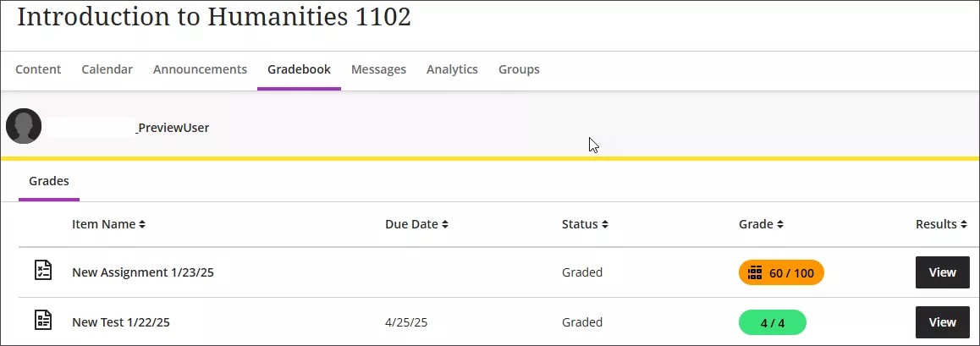The image size is (980, 346).
Task: Click the PreviewUser profile avatar
Action: 24,126
